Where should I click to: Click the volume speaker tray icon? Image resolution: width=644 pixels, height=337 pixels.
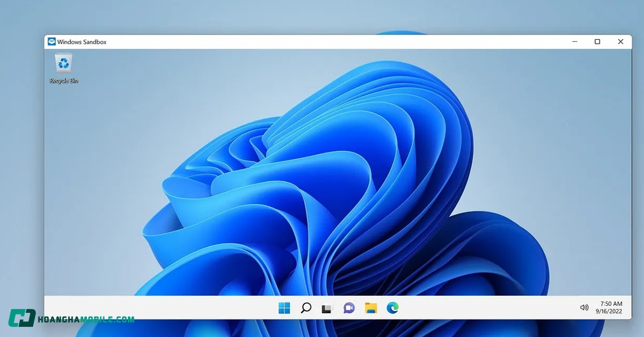pyautogui.click(x=584, y=307)
